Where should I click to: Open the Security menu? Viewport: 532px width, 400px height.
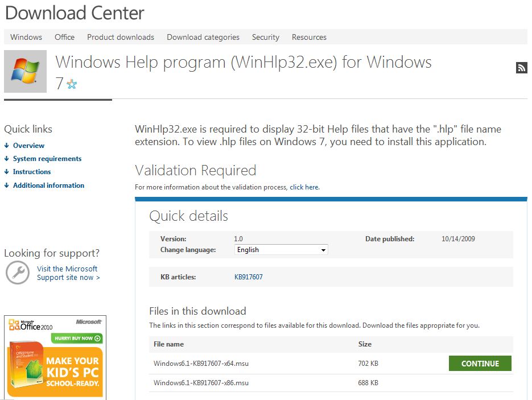(x=266, y=37)
